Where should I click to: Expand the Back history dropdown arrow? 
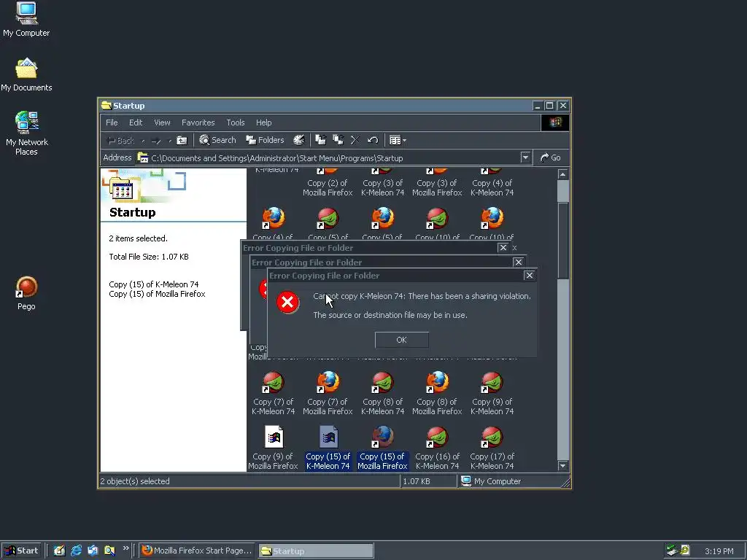point(143,141)
